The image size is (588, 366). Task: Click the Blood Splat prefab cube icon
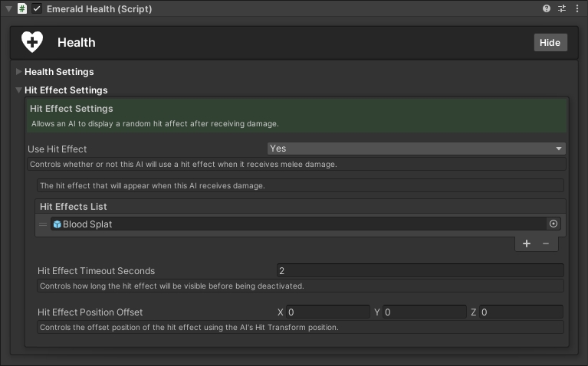57,224
